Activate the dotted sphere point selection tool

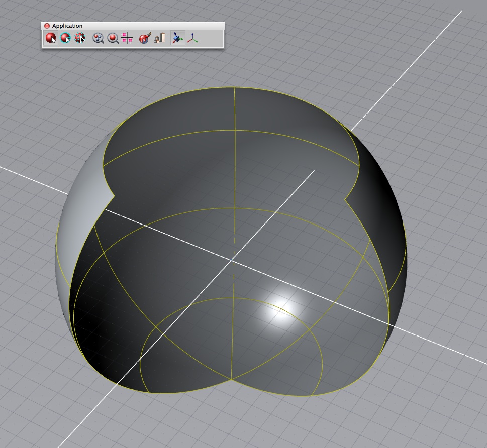click(80, 38)
